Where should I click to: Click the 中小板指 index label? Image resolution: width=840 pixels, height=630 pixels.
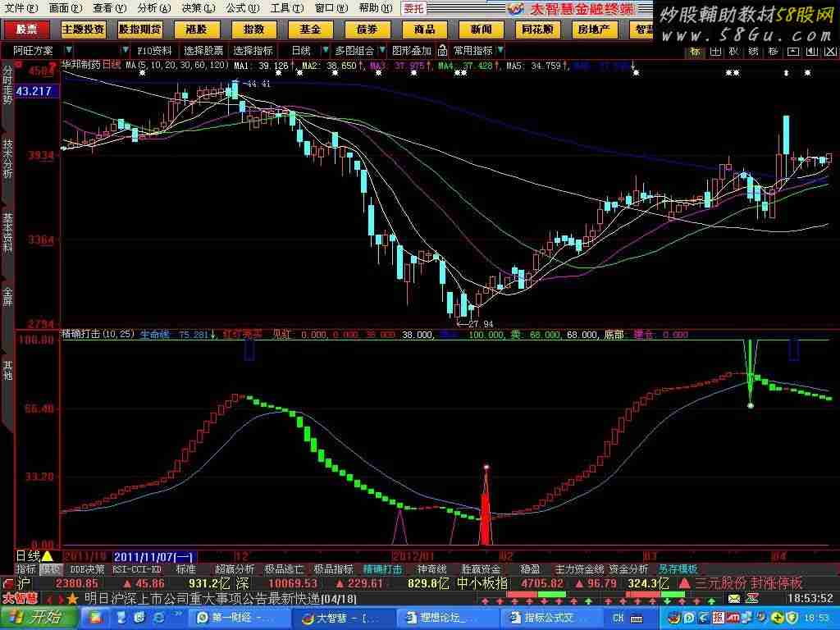point(482,583)
